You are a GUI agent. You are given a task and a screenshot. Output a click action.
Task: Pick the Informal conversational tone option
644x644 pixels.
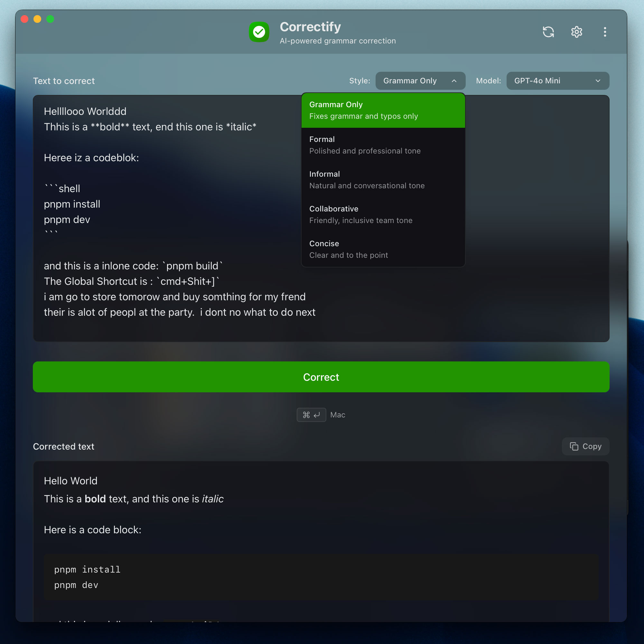[383, 180]
